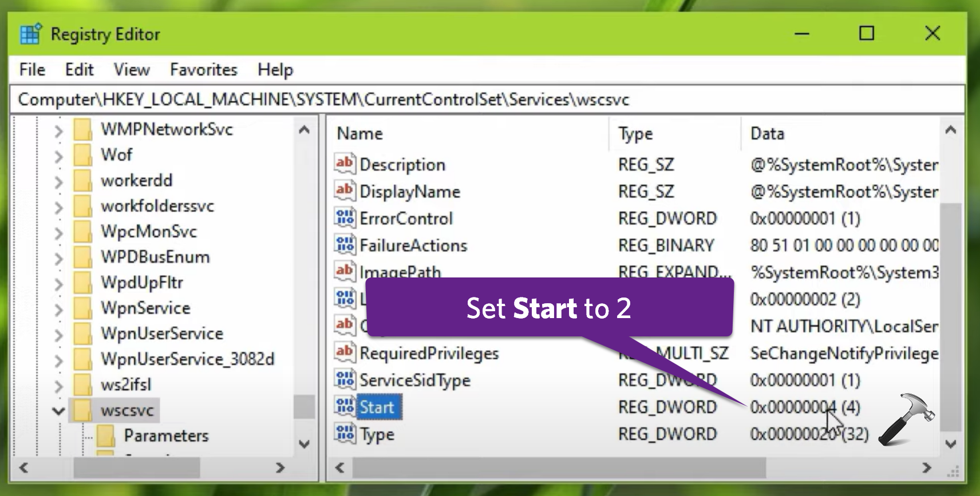Open the Edit menu
The height and width of the screenshot is (496, 980).
coord(79,70)
